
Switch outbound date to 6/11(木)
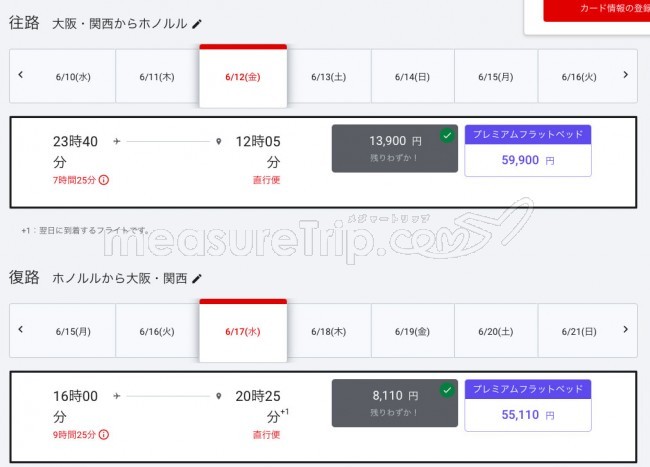157,77
